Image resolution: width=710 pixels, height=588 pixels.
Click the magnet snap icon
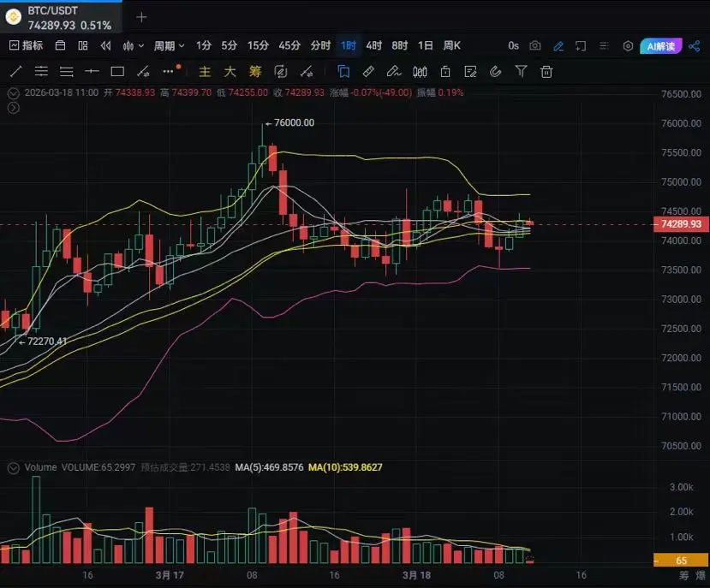pyautogui.click(x=496, y=72)
